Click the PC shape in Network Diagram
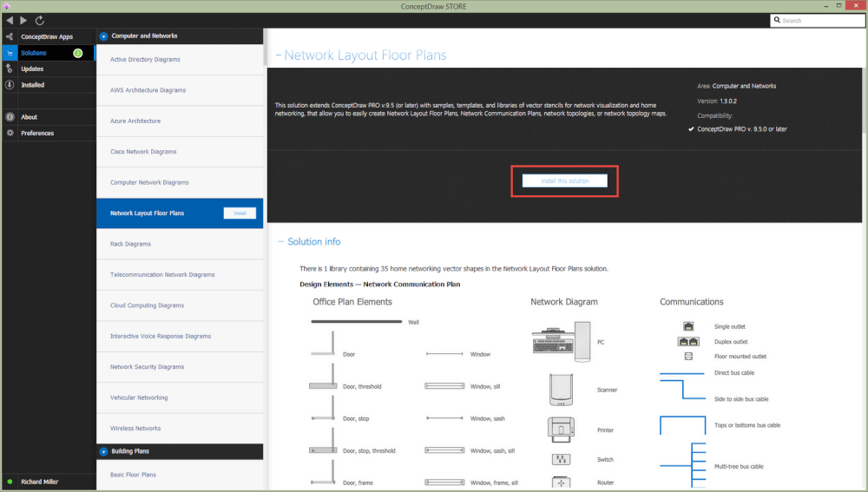Viewport: 868px width, 492px height. coord(562,342)
